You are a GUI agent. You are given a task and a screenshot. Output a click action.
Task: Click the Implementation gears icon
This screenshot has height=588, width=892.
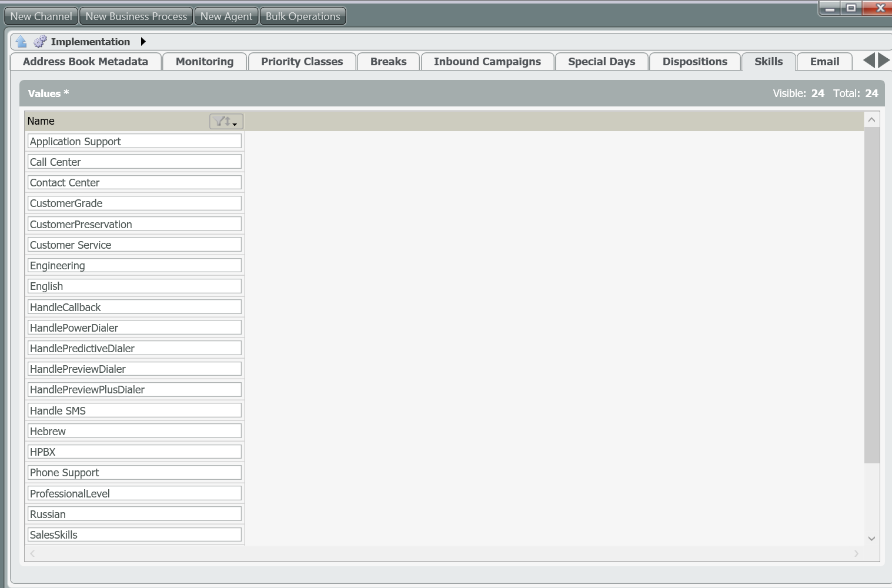pos(40,42)
